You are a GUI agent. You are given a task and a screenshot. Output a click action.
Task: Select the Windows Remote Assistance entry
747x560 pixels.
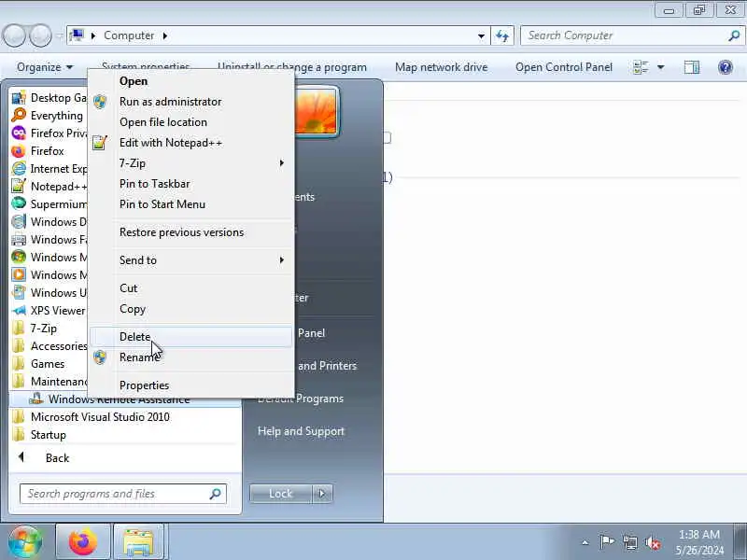point(125,400)
